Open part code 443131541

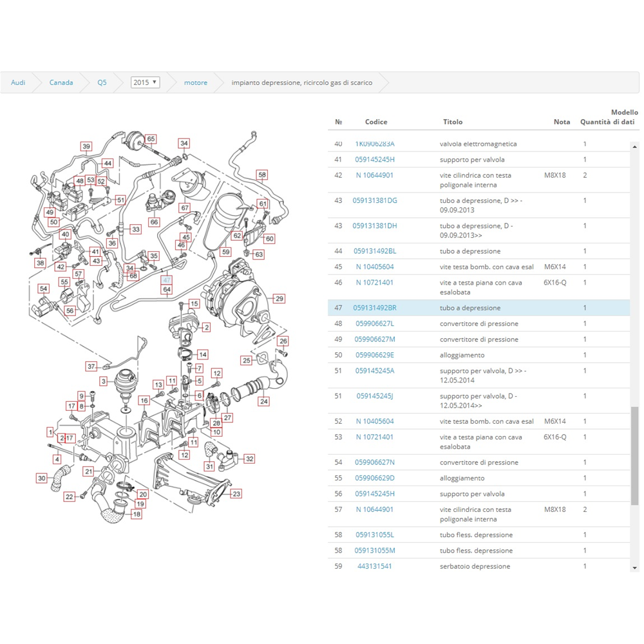pos(375,566)
